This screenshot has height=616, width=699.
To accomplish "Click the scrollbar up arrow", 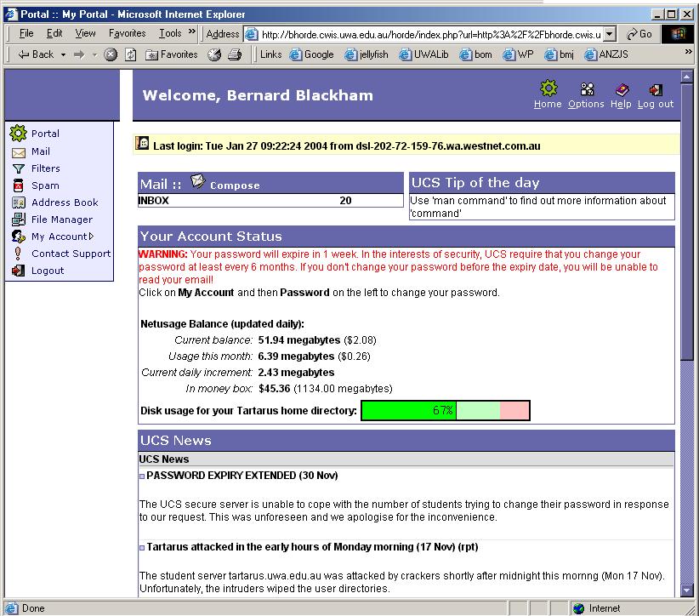I will (x=687, y=77).
